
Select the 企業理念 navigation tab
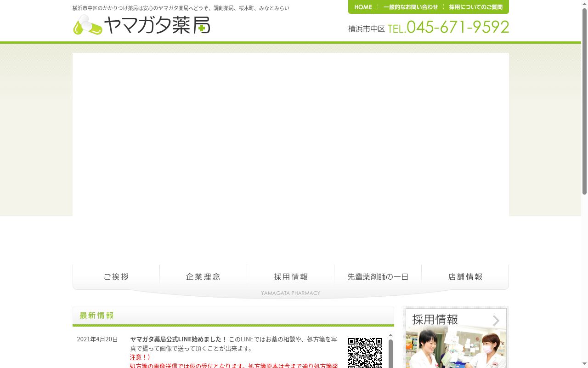(203, 277)
